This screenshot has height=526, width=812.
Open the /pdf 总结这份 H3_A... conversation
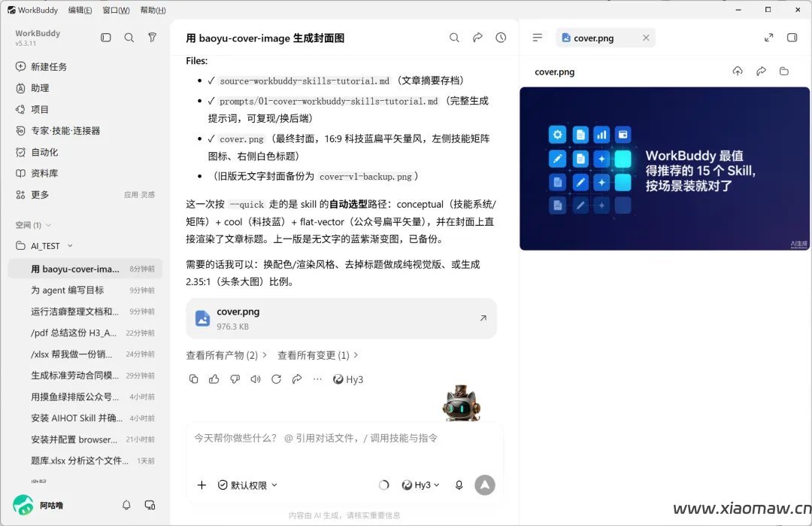pos(86,333)
